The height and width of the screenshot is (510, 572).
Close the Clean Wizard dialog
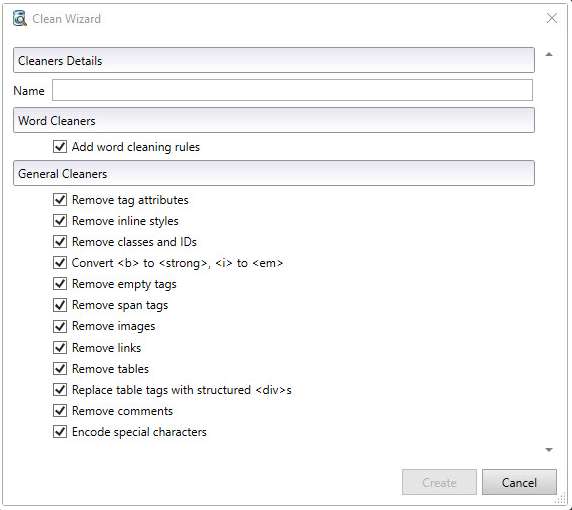pos(552,18)
